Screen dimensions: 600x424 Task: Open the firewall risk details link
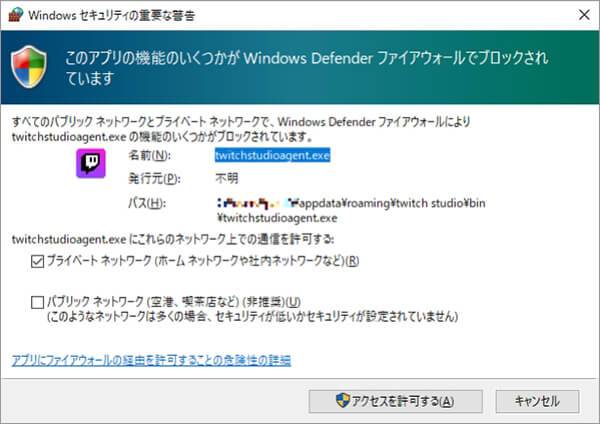(152, 360)
